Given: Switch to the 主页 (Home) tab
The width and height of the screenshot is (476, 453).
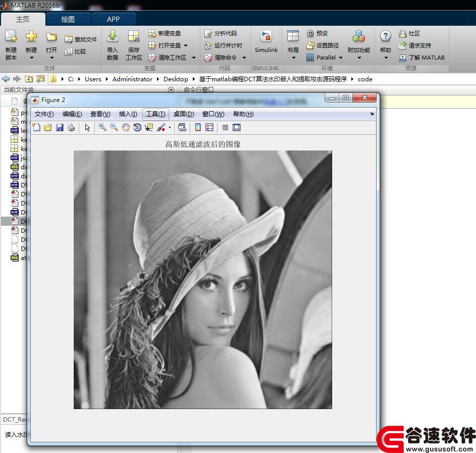Looking at the screenshot, I should click(23, 19).
